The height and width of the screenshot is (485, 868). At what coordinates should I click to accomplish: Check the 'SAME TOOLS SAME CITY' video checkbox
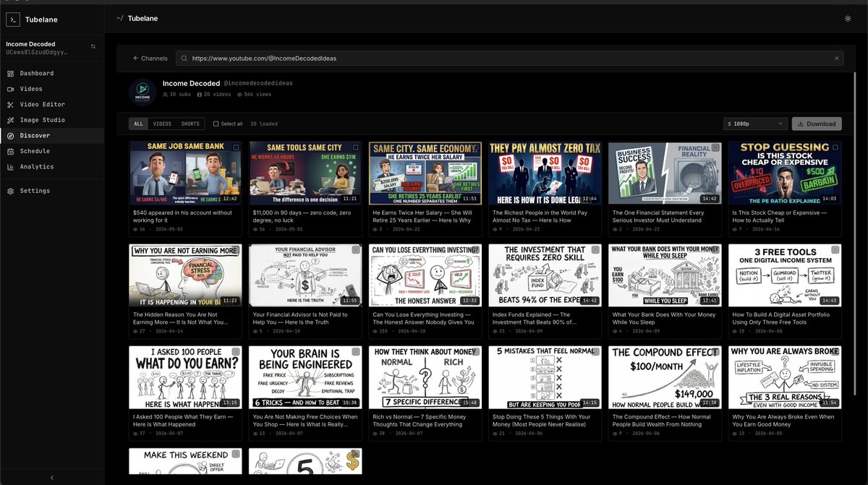point(356,147)
